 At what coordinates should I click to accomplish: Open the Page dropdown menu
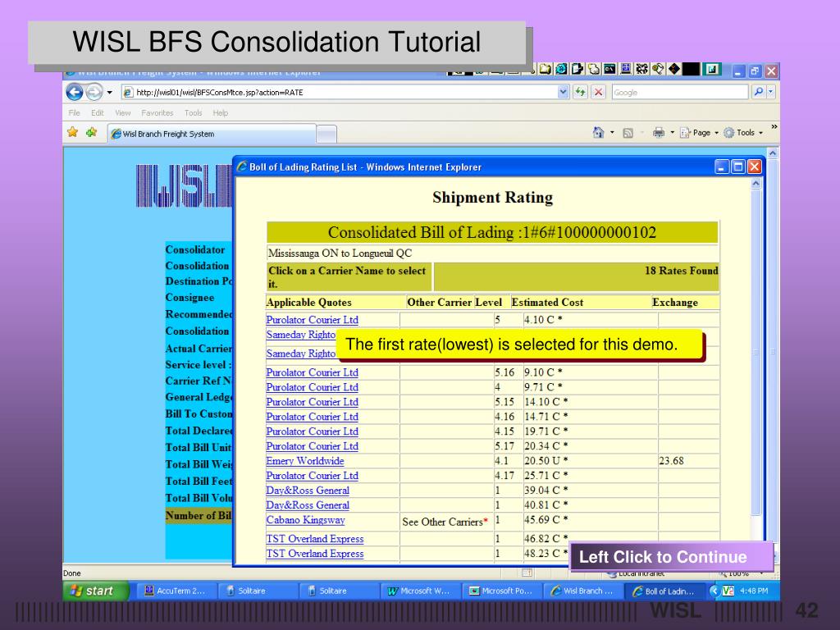(x=699, y=132)
